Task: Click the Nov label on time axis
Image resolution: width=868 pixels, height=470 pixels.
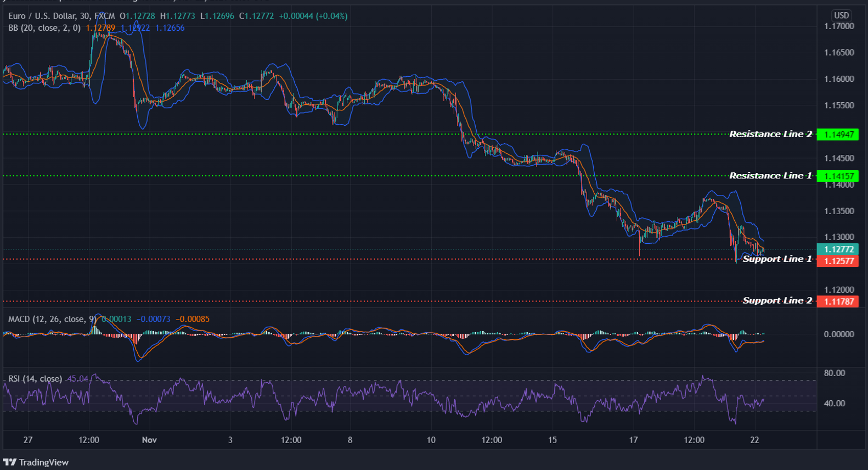Action: 149,440
